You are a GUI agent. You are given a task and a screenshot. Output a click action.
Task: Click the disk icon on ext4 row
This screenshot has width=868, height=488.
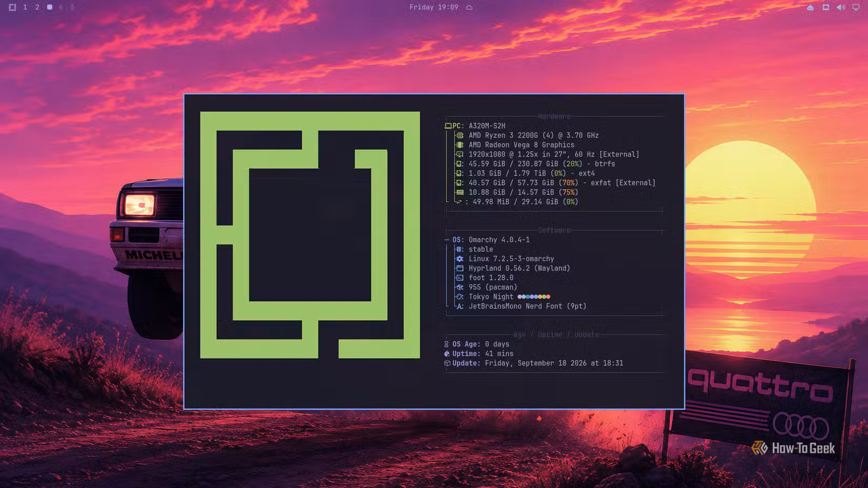[x=459, y=173]
